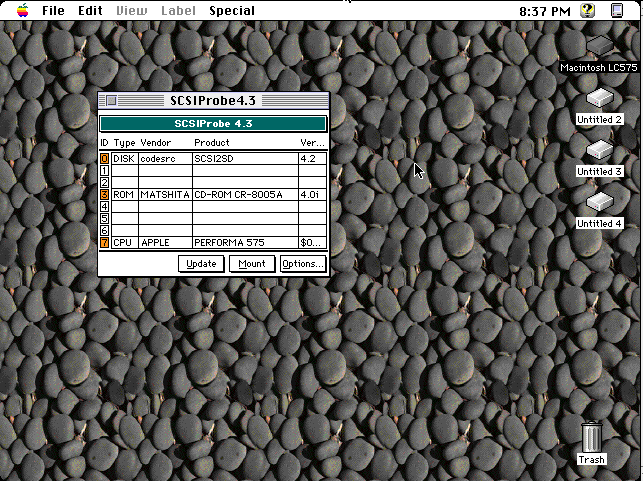Image resolution: width=643 pixels, height=481 pixels.
Task: Select the 4.2 version cell
Action: tap(312, 159)
